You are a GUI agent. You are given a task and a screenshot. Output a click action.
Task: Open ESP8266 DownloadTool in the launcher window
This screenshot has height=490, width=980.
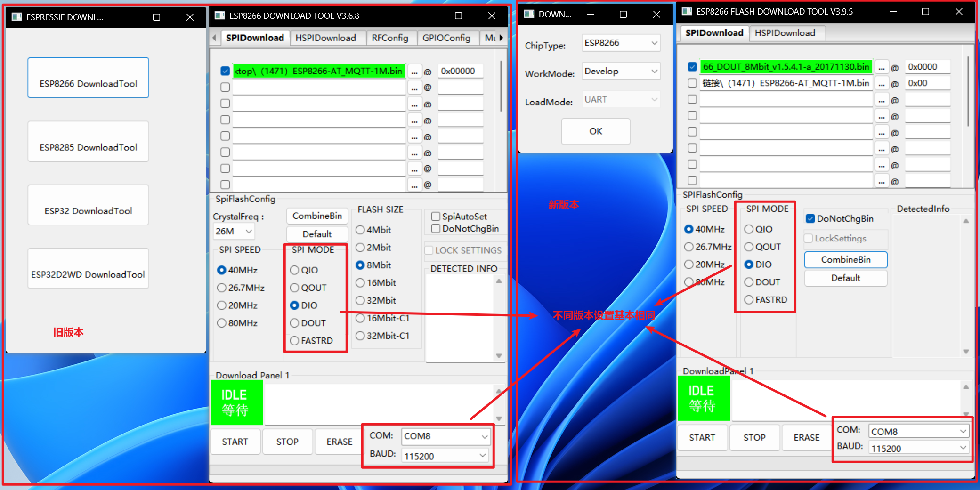[89, 78]
